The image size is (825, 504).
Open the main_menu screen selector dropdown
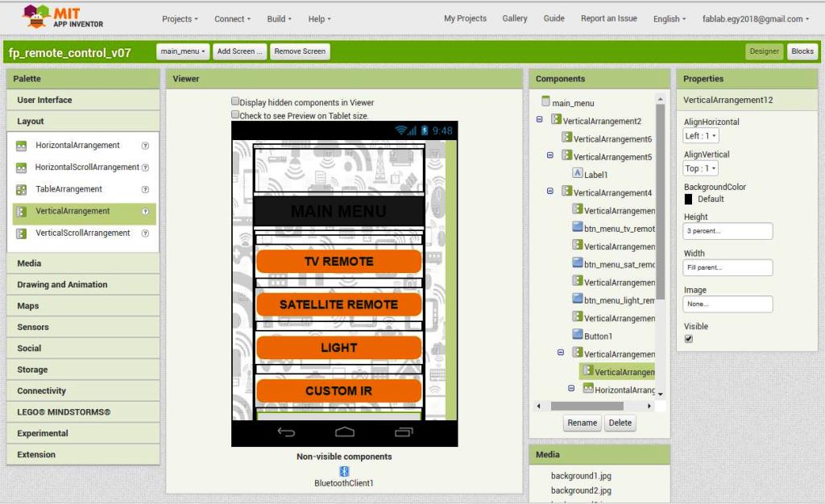click(x=183, y=52)
